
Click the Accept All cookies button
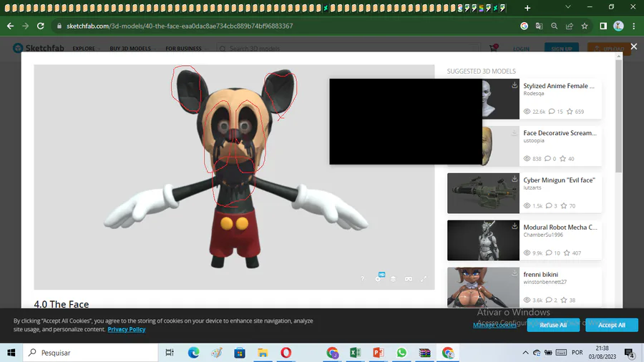point(612,325)
